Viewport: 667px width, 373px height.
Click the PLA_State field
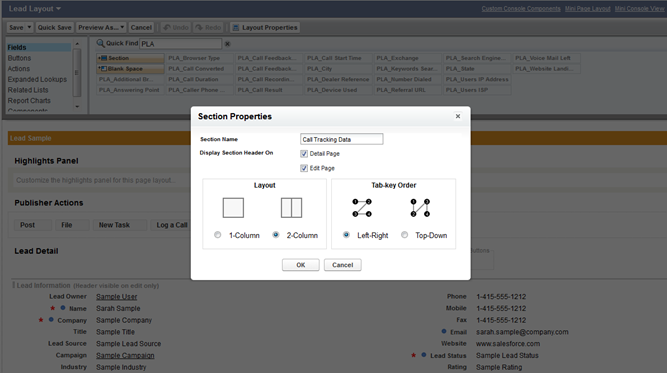[x=477, y=68]
